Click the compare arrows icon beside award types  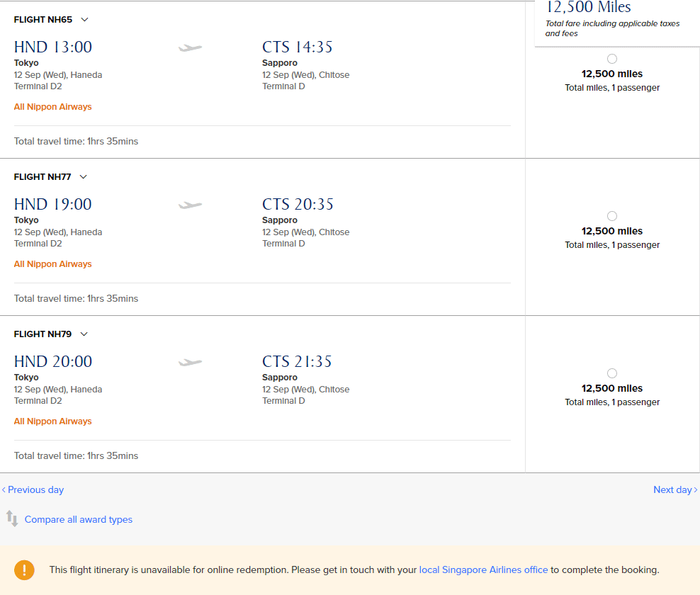12,518
